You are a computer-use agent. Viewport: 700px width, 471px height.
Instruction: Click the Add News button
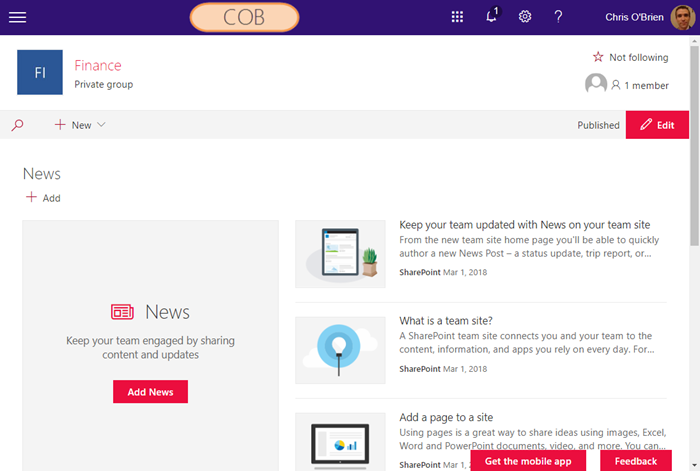[x=150, y=392]
